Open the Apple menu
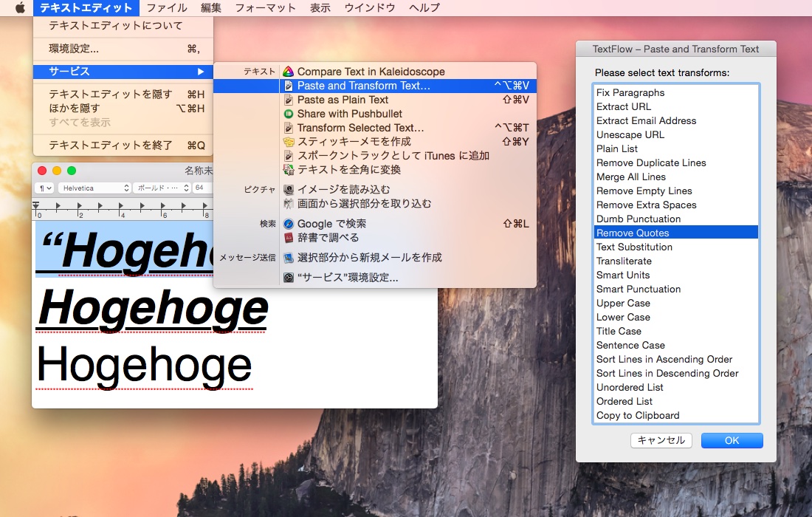The image size is (812, 517). pos(20,8)
